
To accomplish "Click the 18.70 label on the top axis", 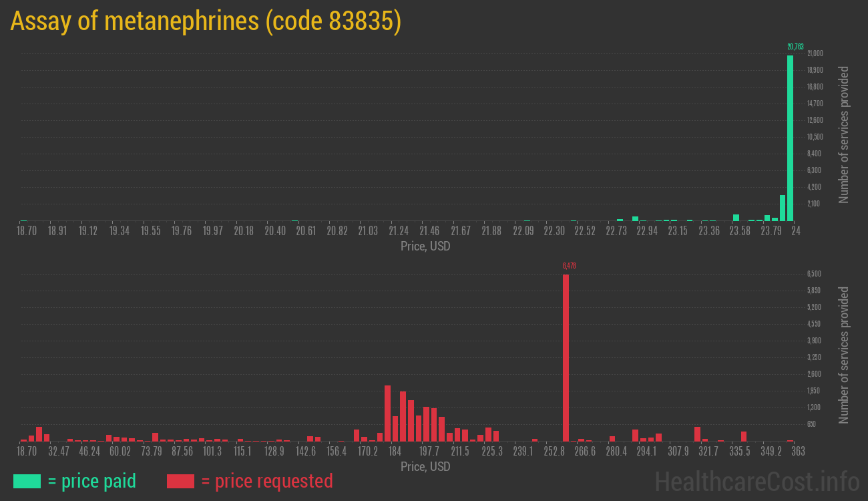I will click(x=26, y=230).
